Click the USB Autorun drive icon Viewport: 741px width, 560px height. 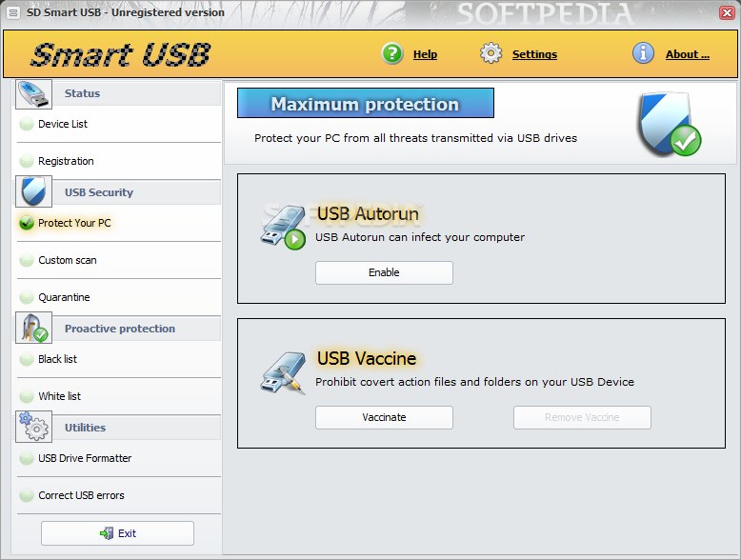pyautogui.click(x=282, y=229)
